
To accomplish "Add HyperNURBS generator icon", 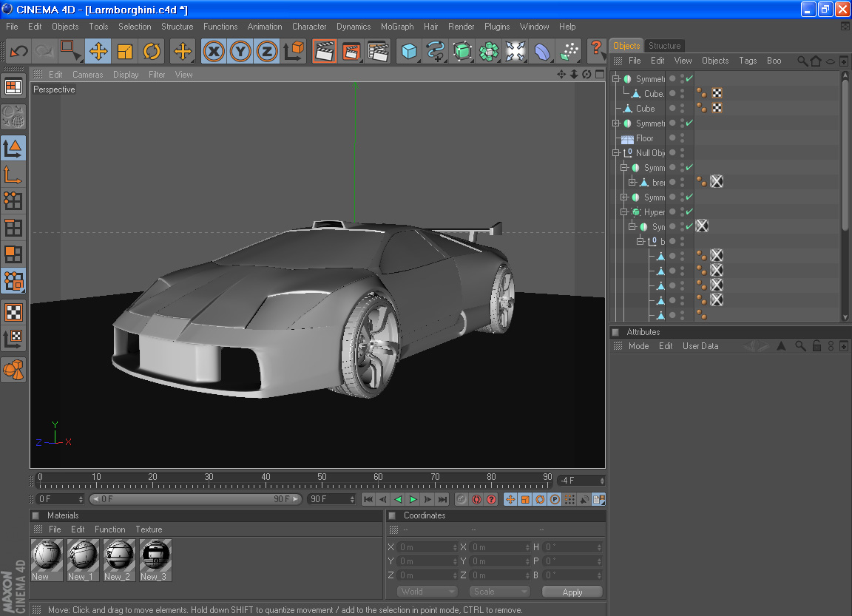I will point(462,52).
